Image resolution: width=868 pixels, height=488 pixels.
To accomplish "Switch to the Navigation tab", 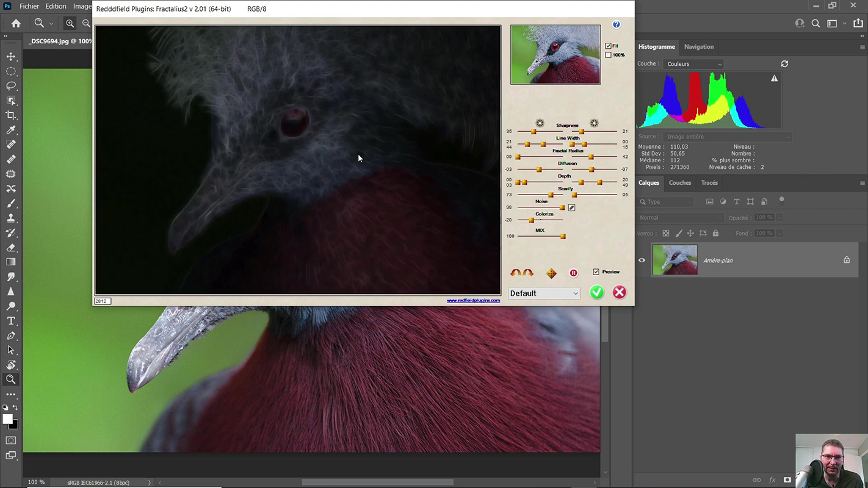I will click(x=698, y=47).
